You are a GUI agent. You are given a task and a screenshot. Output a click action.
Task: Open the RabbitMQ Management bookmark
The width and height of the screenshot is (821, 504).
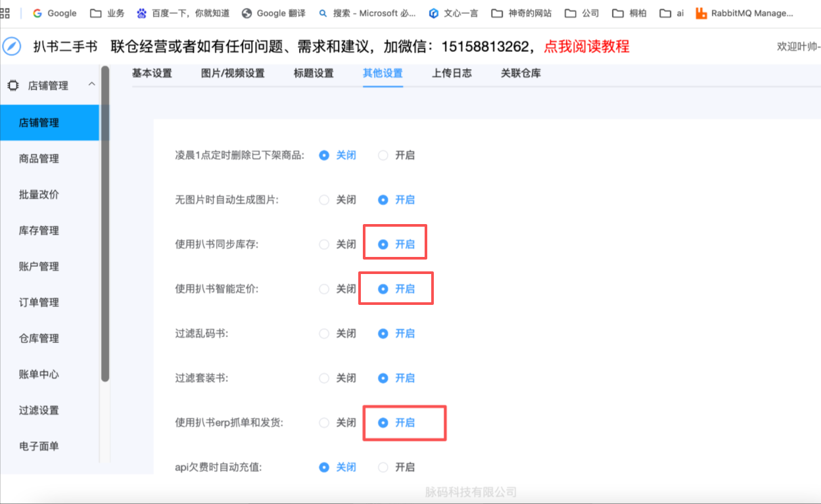click(x=744, y=13)
